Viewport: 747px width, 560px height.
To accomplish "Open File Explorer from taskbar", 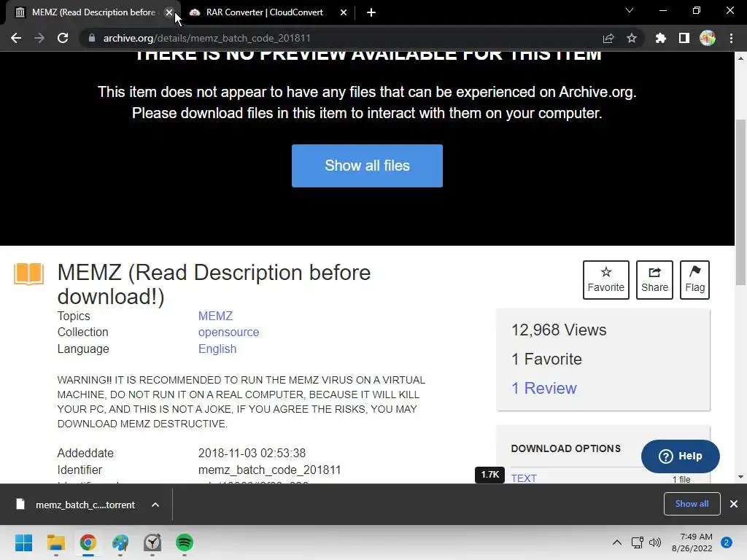I will point(55,542).
